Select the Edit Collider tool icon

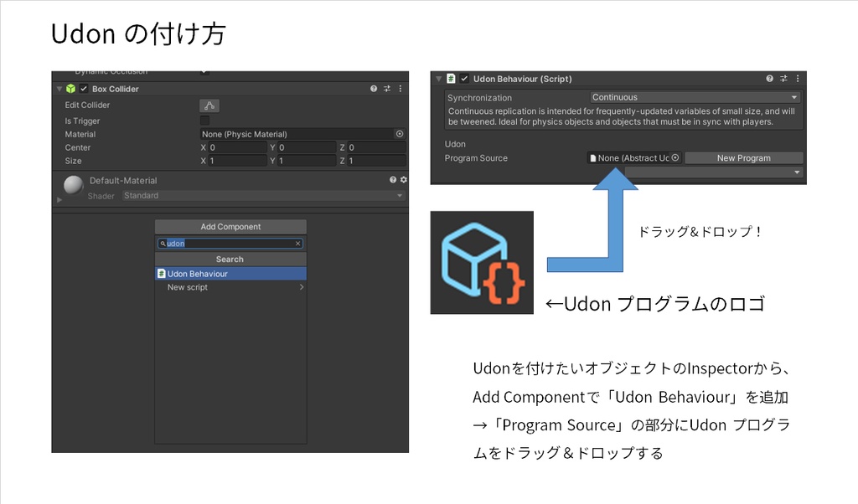[x=210, y=105]
